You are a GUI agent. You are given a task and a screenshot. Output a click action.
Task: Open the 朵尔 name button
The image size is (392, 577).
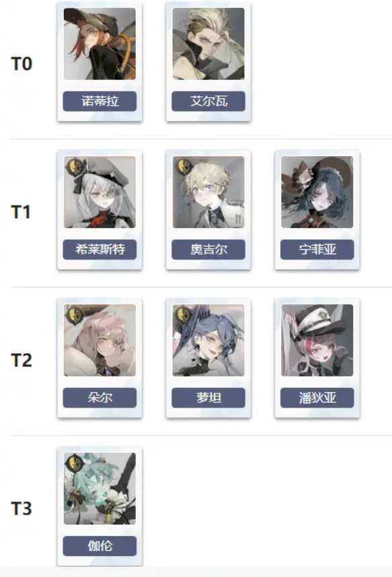pos(100,398)
